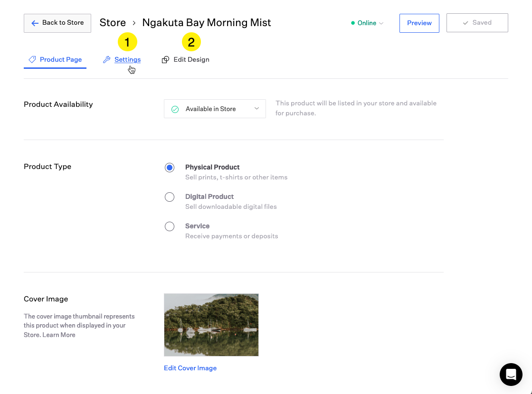
Task: Select the Physical Product radio button
Action: [170, 168]
